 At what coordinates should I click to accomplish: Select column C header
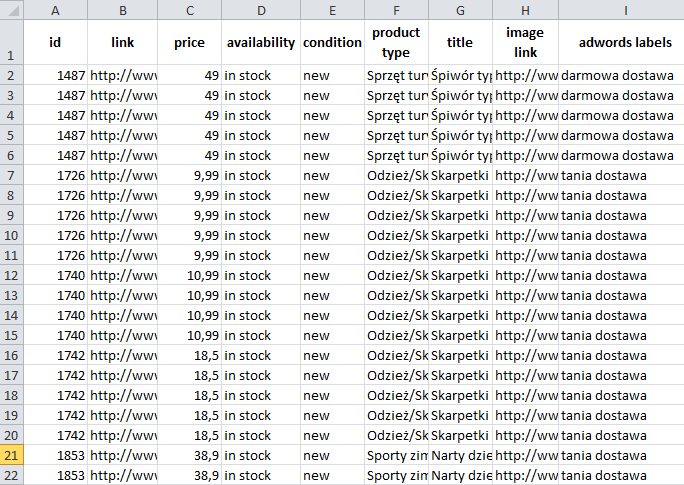coord(189,10)
